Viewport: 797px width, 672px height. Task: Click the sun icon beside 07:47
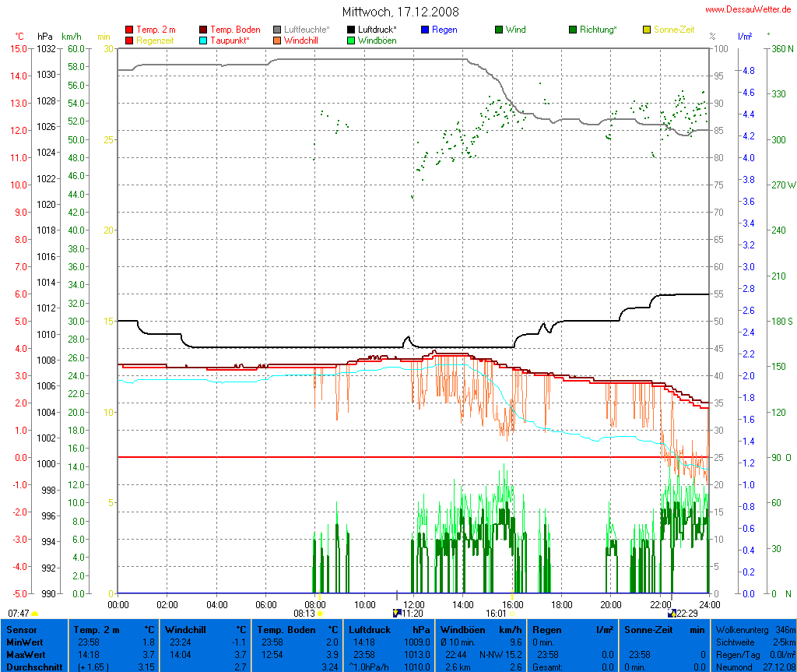tap(35, 614)
